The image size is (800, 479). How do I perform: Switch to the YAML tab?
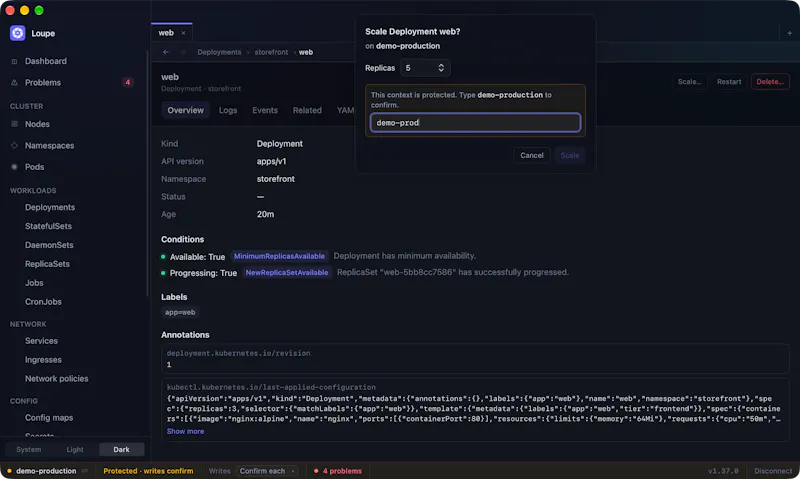coord(345,110)
